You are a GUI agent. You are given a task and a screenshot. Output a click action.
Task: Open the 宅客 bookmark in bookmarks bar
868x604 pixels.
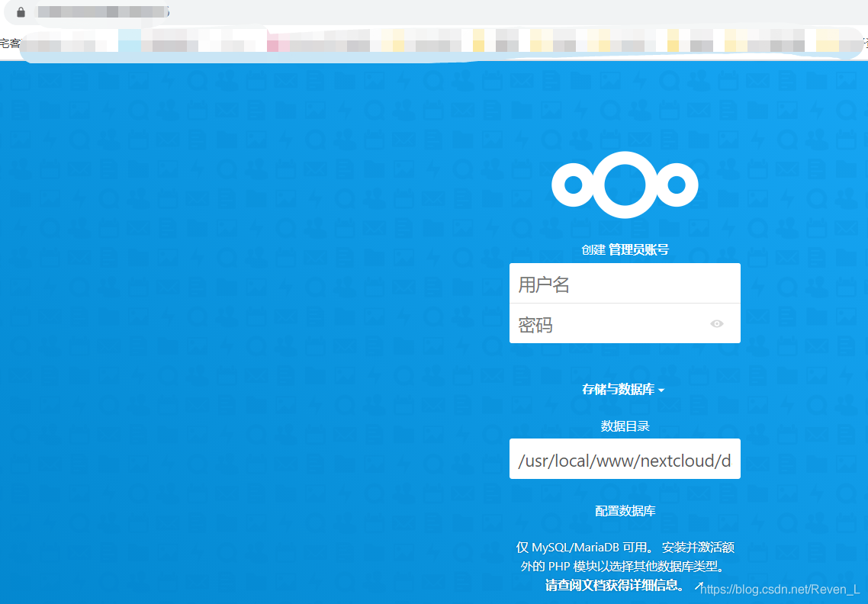pos(9,43)
